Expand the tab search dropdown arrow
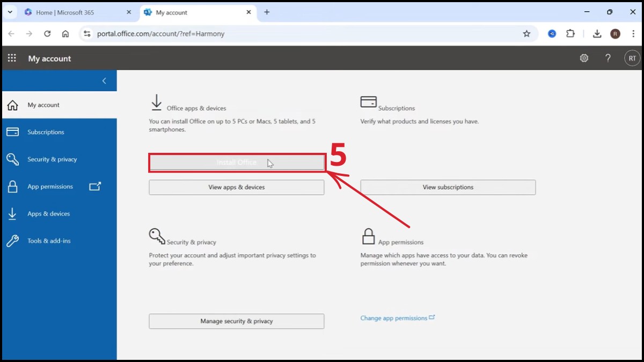644x362 pixels. 10,12
